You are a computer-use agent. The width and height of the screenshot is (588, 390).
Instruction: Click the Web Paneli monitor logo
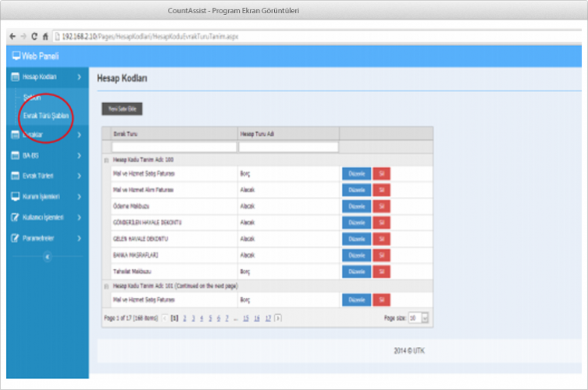16,56
